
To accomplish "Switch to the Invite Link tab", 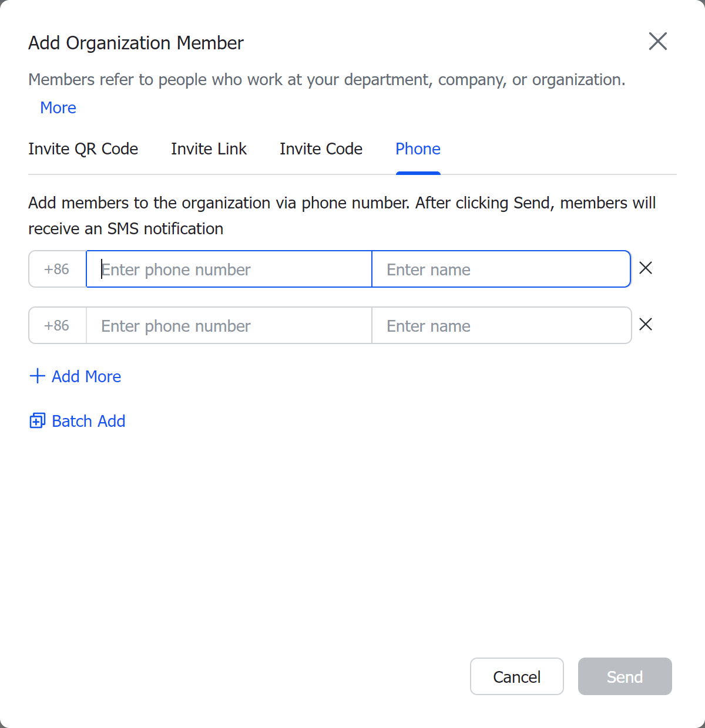I will (x=209, y=149).
